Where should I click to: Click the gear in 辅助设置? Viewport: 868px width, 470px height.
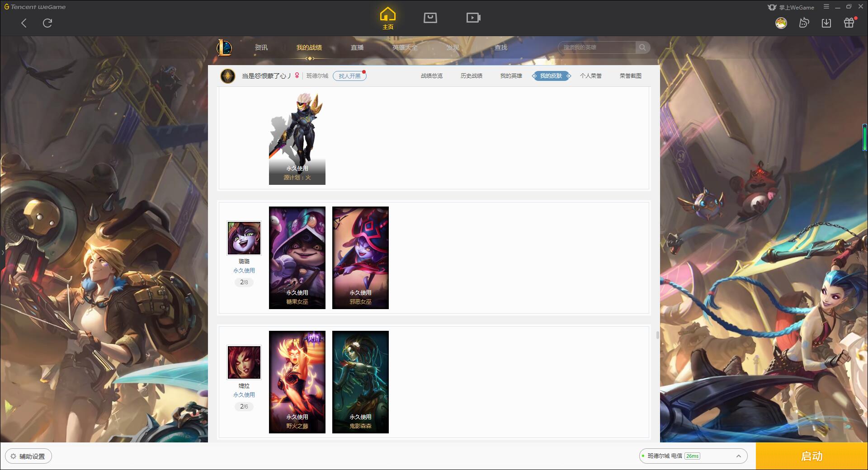click(x=13, y=456)
